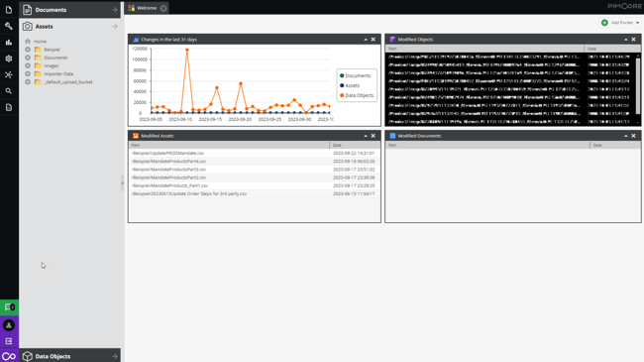Expand the Beispiel folder tree node

click(x=28, y=50)
